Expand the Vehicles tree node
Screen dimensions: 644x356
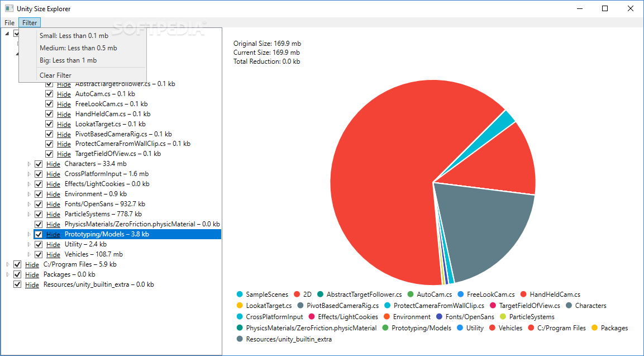(x=28, y=254)
